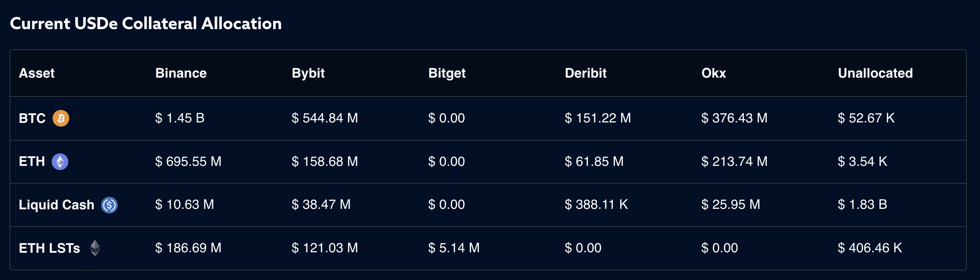Click the BTC Binance value $1.45 B
980x280 pixels.
click(x=180, y=118)
